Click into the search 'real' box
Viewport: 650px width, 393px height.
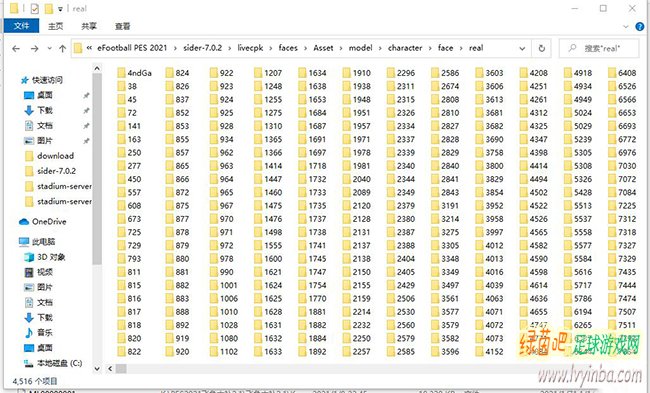click(x=599, y=48)
